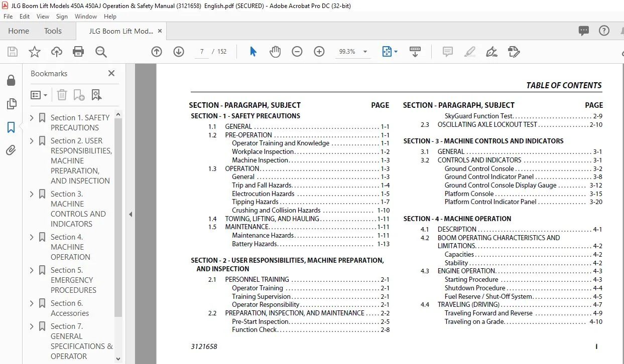The height and width of the screenshot is (364, 624).
Task: Close the Bookmarks panel
Action: pos(111,73)
